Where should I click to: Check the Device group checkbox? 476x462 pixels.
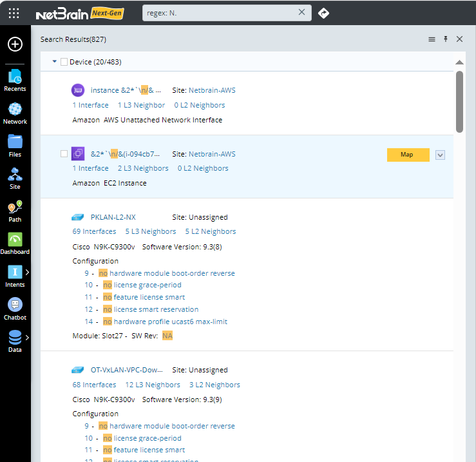click(x=64, y=62)
